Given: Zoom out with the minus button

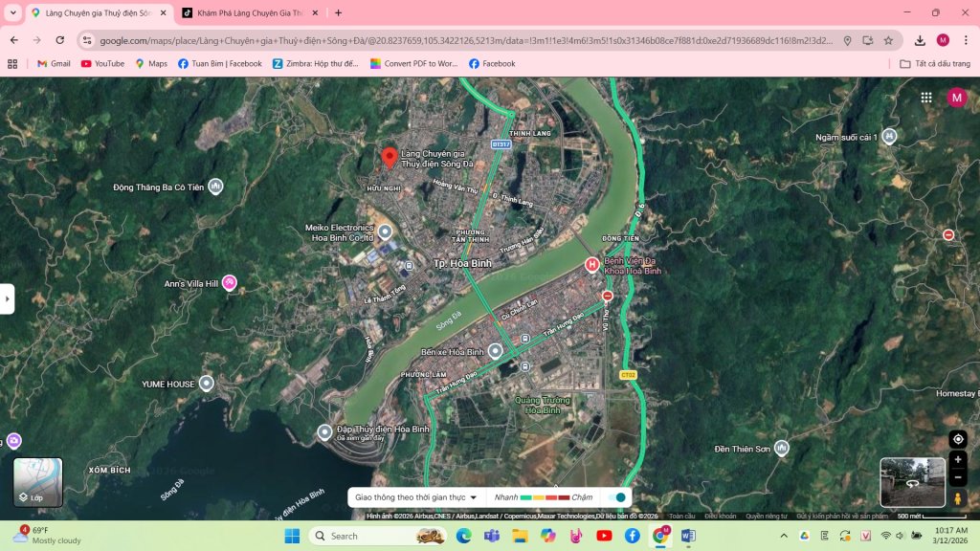Looking at the screenshot, I should (x=957, y=478).
